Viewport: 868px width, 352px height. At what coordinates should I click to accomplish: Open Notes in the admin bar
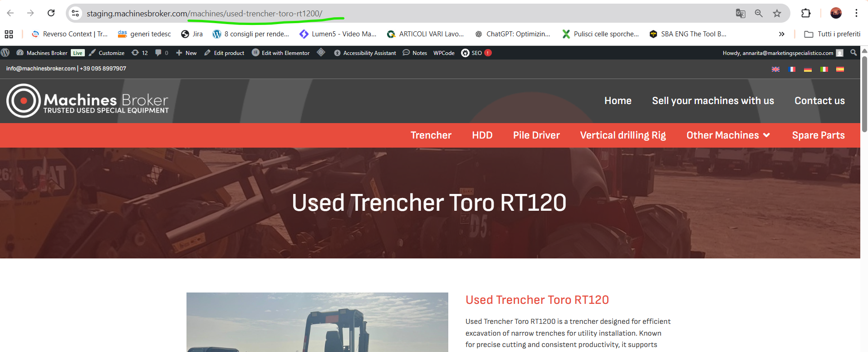(x=415, y=53)
